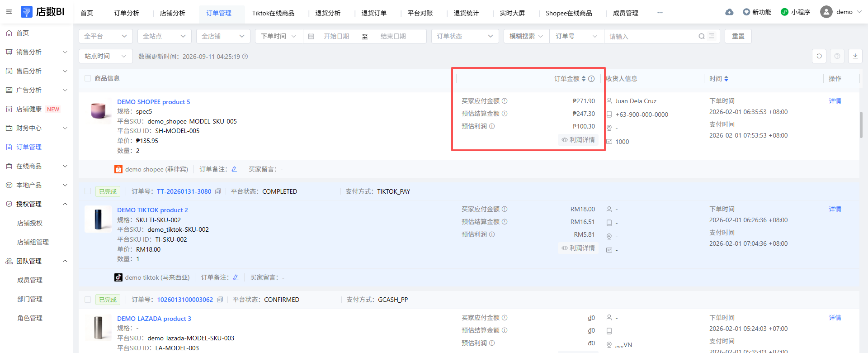This screenshot has width=868, height=353.
Task: Tick checkbox for order 1026013100003062
Action: [88, 300]
